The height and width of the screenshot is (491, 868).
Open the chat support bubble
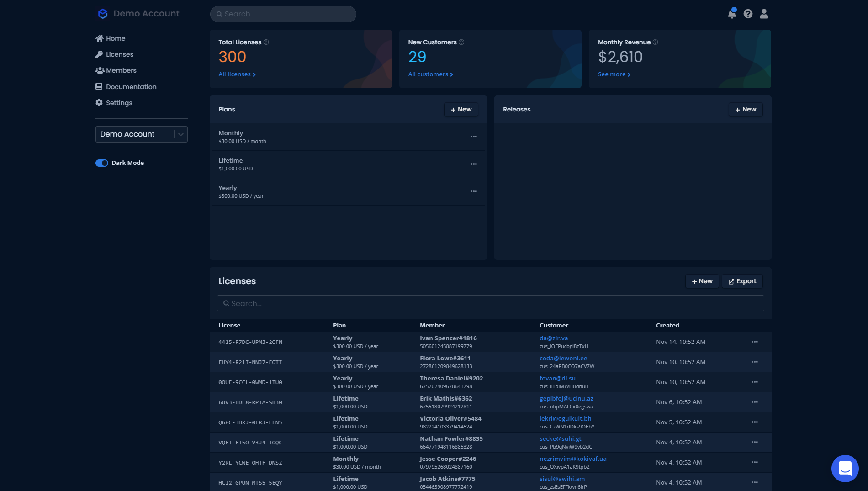[x=845, y=468]
